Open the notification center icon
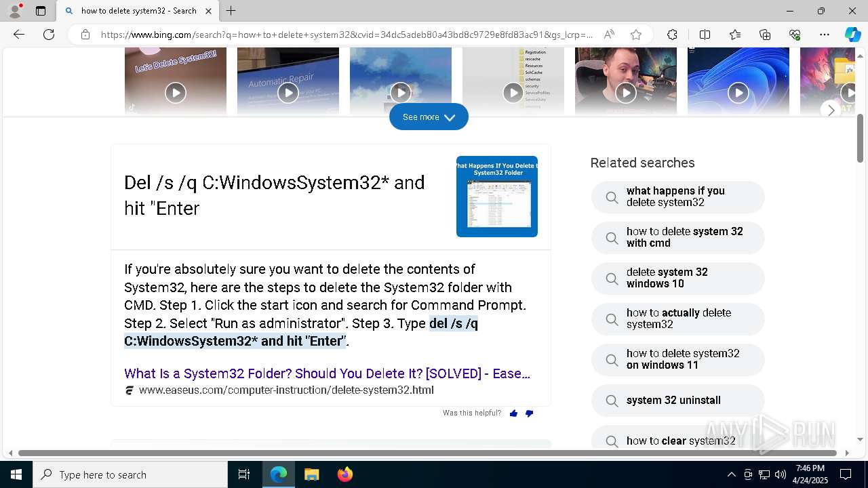 click(x=846, y=474)
